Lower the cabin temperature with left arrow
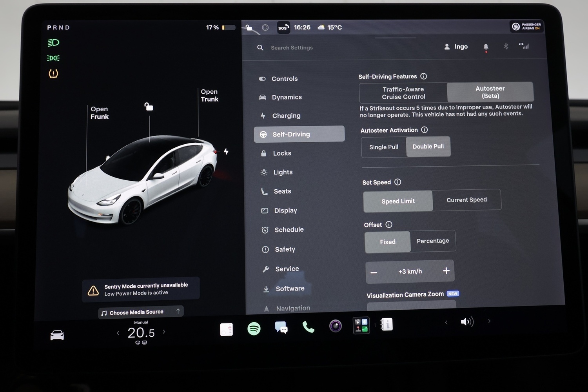The width and height of the screenshot is (588, 392). (118, 333)
